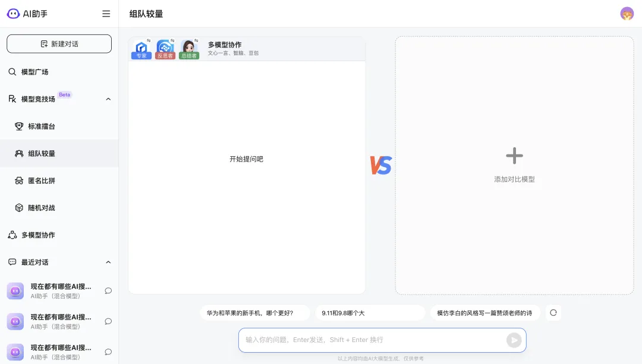The height and width of the screenshot is (364, 642).
Task: Click third recent conversation's robot avatar
Action: point(15,352)
